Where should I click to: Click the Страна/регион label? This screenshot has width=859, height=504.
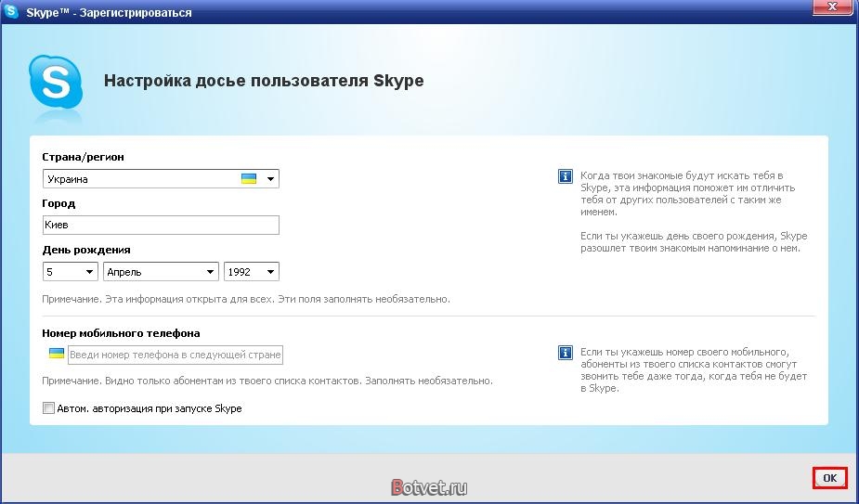(83, 157)
